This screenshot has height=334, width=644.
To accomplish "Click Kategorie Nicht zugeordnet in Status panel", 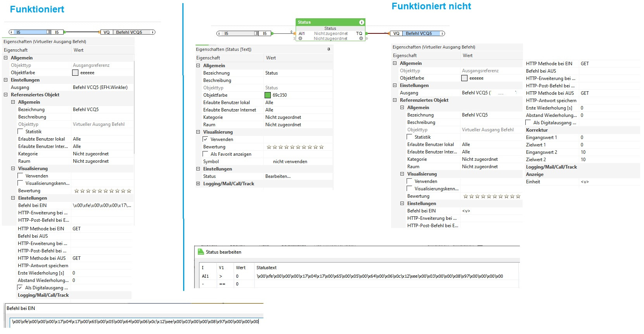I will point(283,117).
